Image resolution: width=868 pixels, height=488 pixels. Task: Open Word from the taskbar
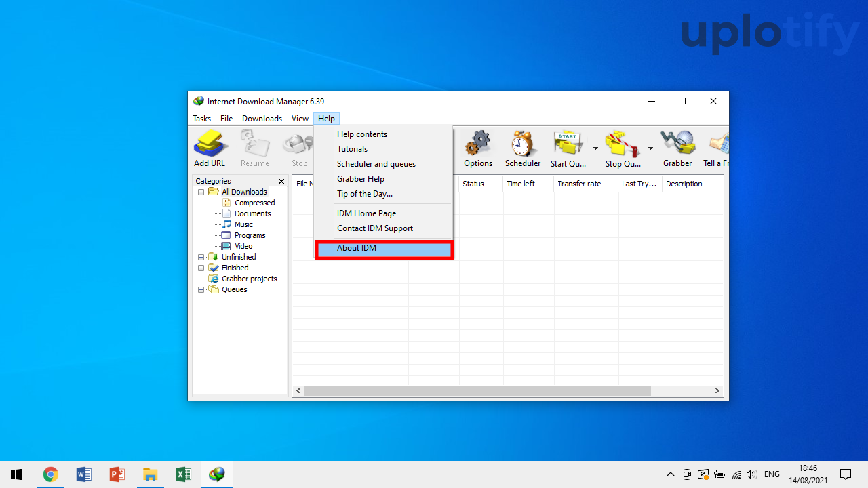83,474
